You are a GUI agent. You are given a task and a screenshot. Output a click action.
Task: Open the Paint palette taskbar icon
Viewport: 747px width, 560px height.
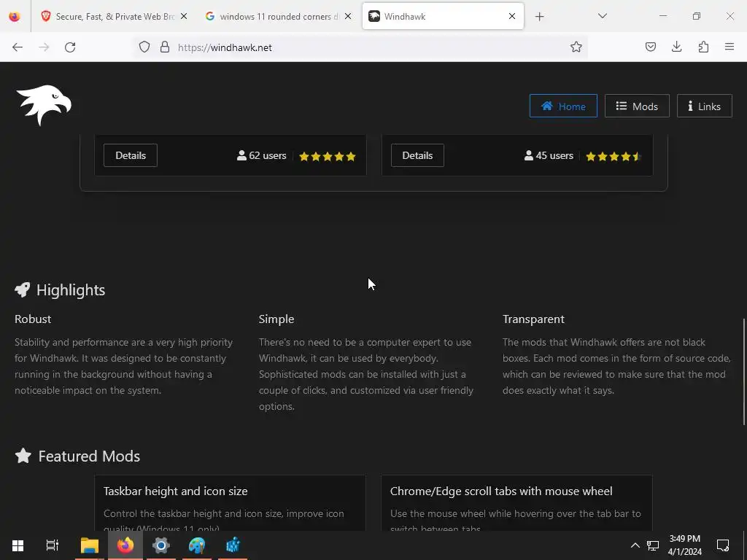(197, 545)
